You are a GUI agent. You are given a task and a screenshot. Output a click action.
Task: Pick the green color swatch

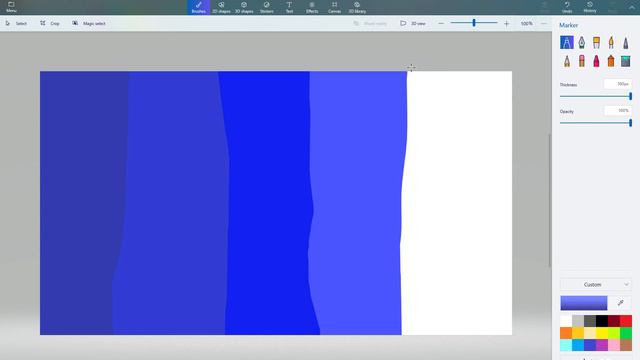(x=626, y=333)
